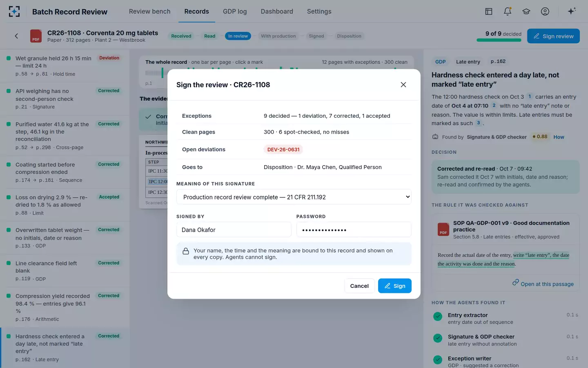Open the GDP log tab
Viewport: 588px width, 368px height.
coord(235,11)
